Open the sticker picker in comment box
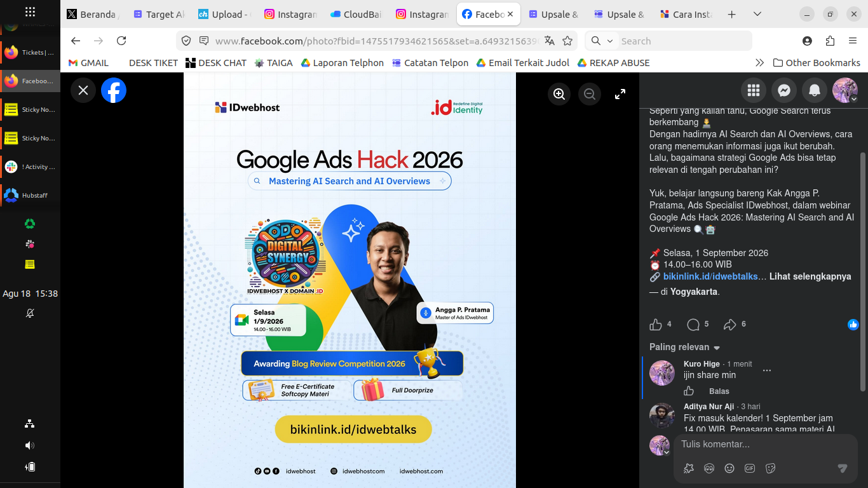 click(771, 468)
